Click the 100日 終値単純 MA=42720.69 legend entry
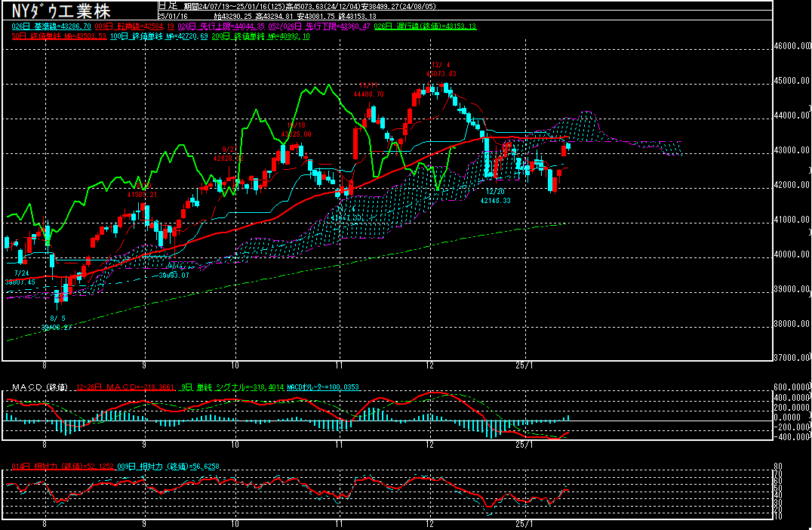The image size is (812, 530). pyautogui.click(x=159, y=36)
